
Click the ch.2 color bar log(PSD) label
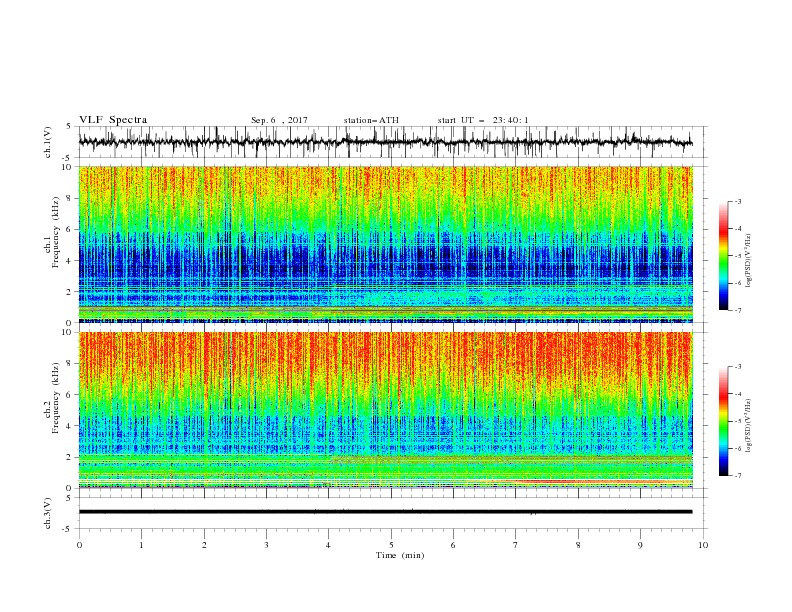[748, 426]
